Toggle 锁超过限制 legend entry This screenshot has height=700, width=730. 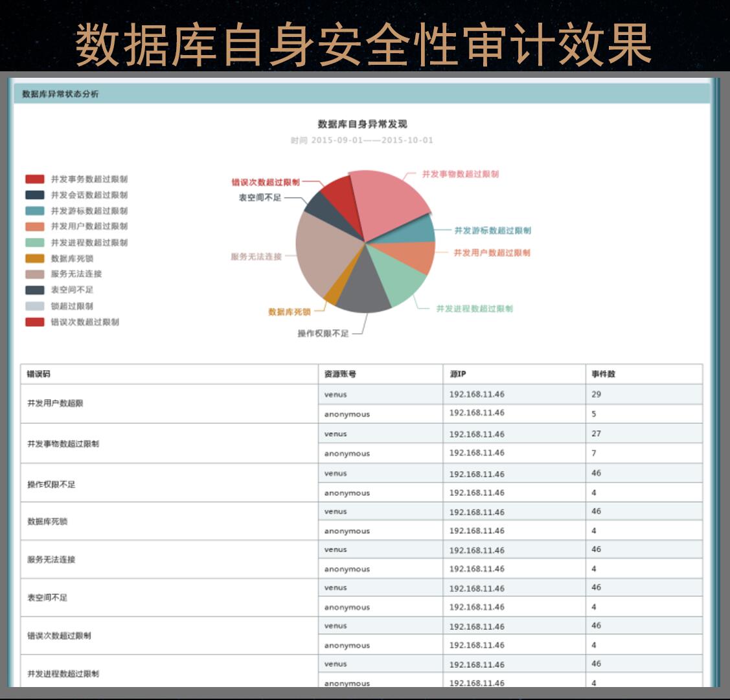point(72,306)
